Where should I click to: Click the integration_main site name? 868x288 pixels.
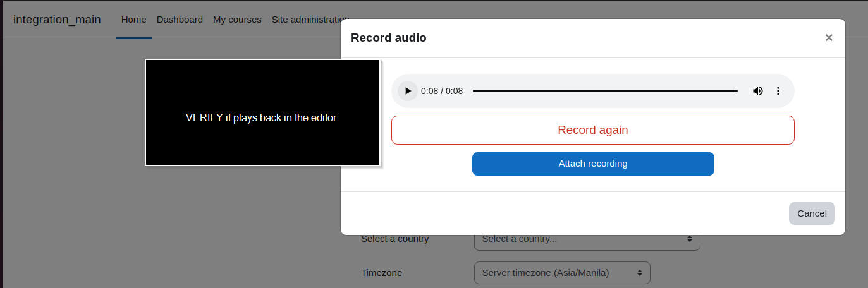click(57, 20)
